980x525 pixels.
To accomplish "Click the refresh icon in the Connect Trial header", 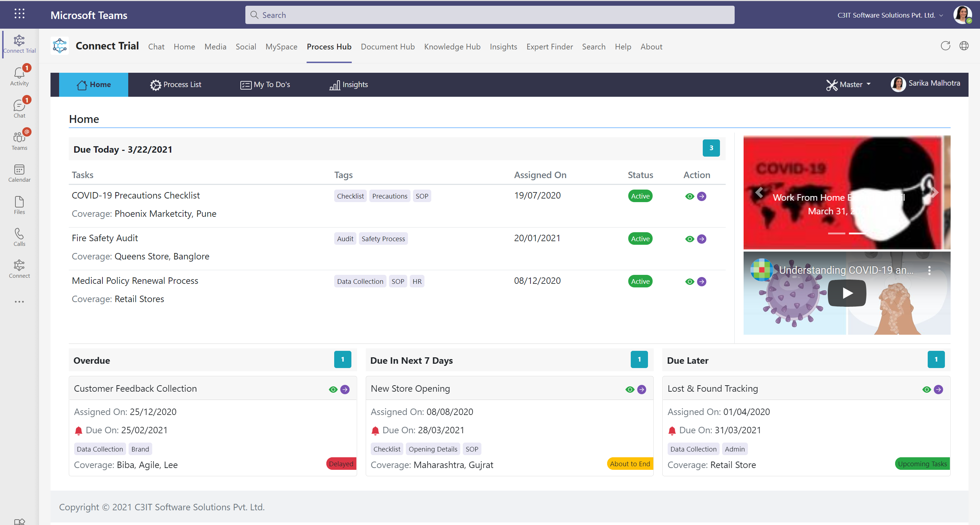I will point(945,46).
